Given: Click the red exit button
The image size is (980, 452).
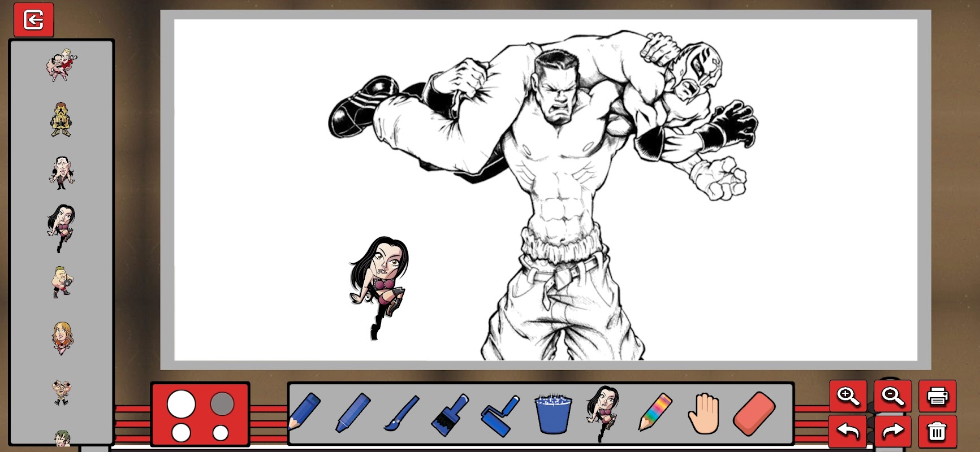Looking at the screenshot, I should coord(33,20).
